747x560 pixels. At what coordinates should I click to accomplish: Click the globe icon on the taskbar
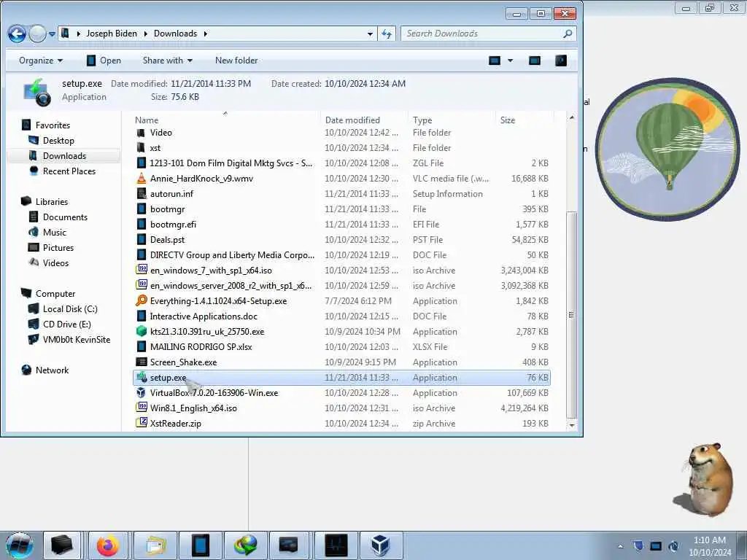tap(246, 545)
